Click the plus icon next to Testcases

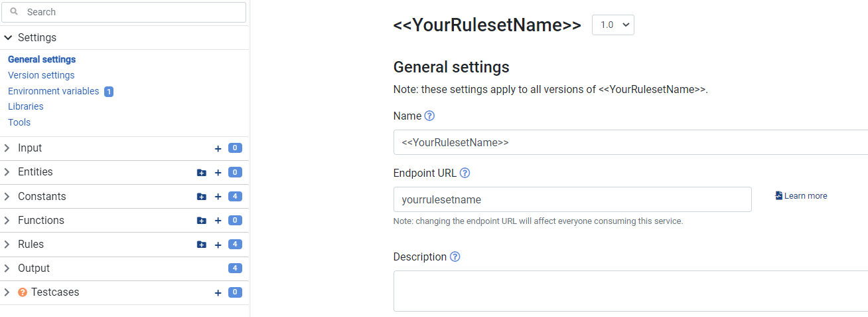point(218,292)
